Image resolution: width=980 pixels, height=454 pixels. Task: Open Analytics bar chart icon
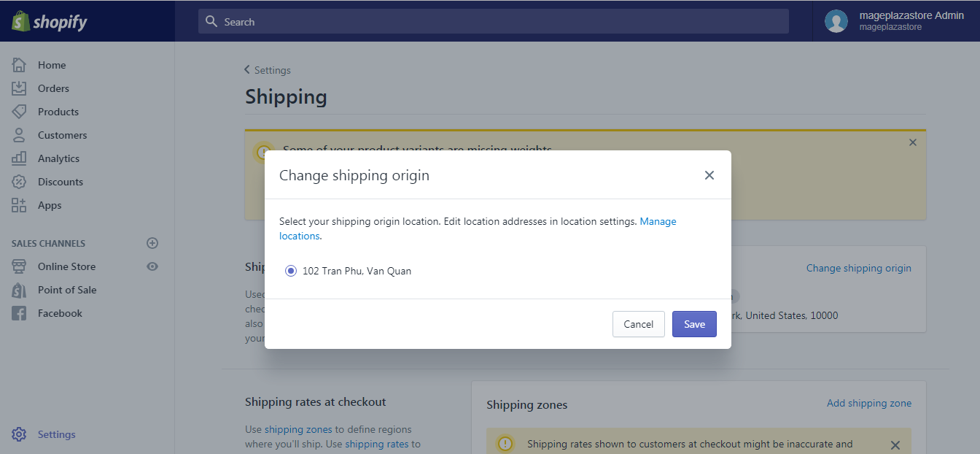pos(19,158)
